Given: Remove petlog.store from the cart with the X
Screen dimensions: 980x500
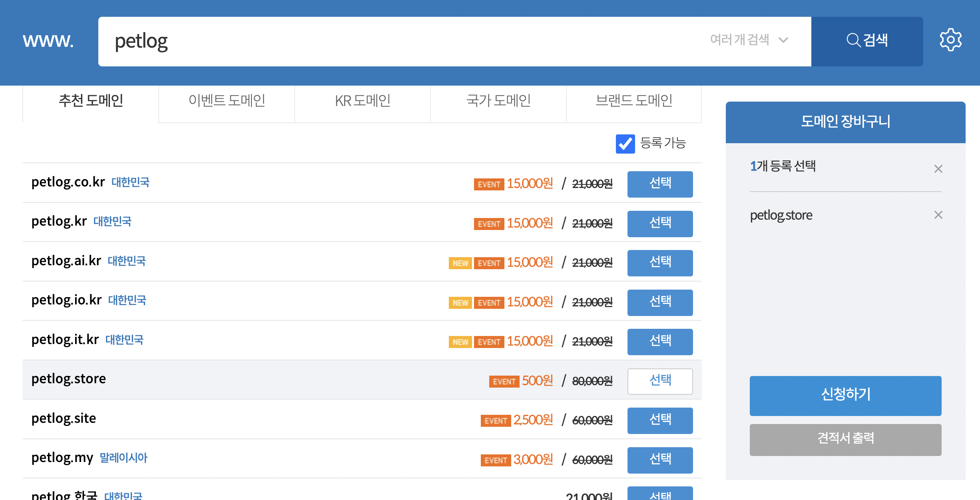Looking at the screenshot, I should coord(938,215).
